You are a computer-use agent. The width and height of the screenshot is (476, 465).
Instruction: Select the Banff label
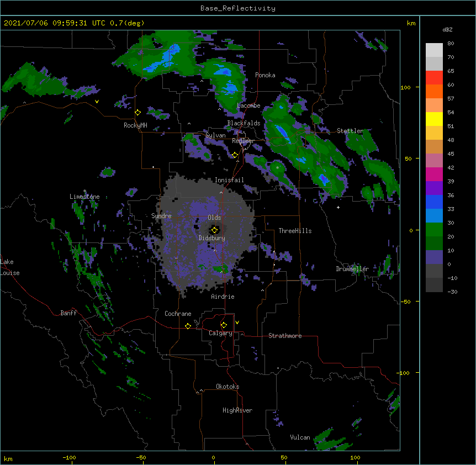click(x=68, y=313)
